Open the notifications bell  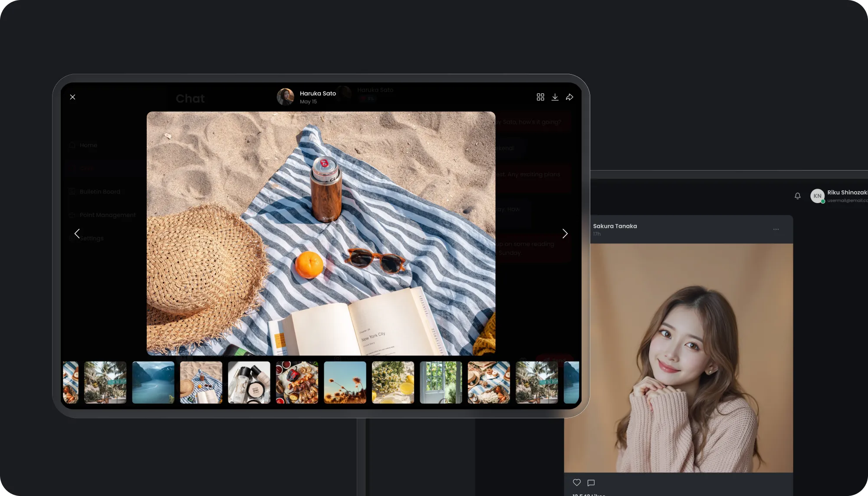797,196
